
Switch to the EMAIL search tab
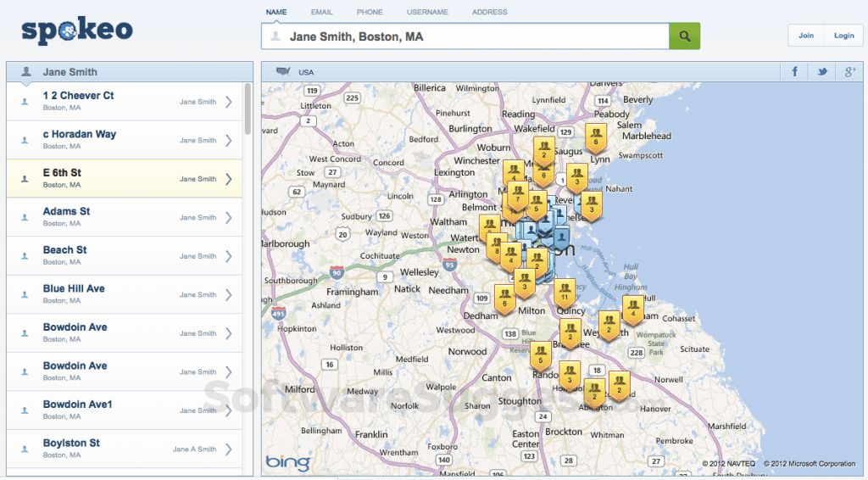[321, 12]
